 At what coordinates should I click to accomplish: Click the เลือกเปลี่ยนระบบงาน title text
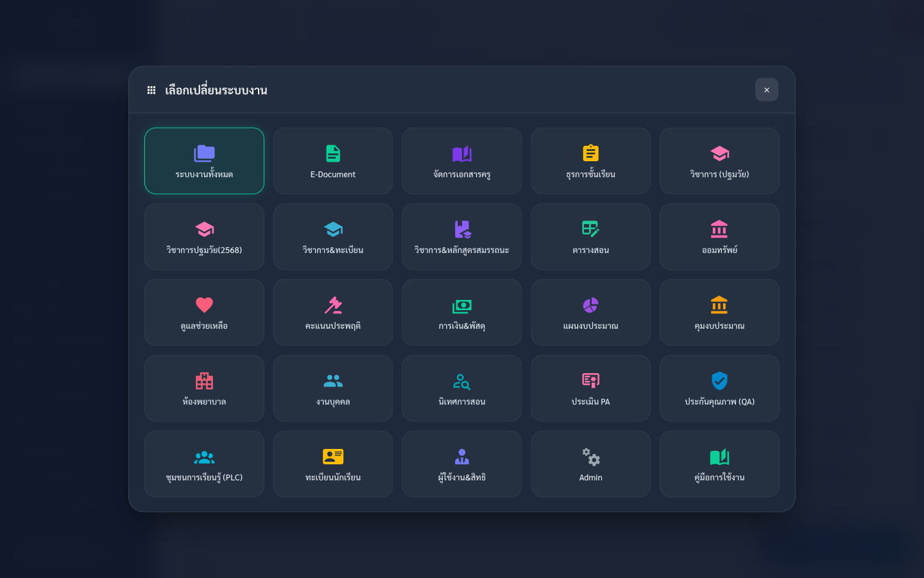216,90
